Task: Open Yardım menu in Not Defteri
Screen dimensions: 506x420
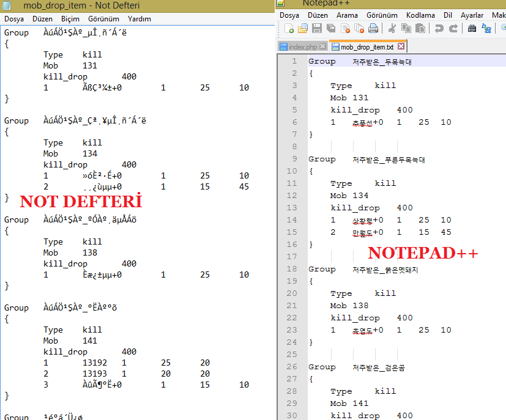Action: 139,19
